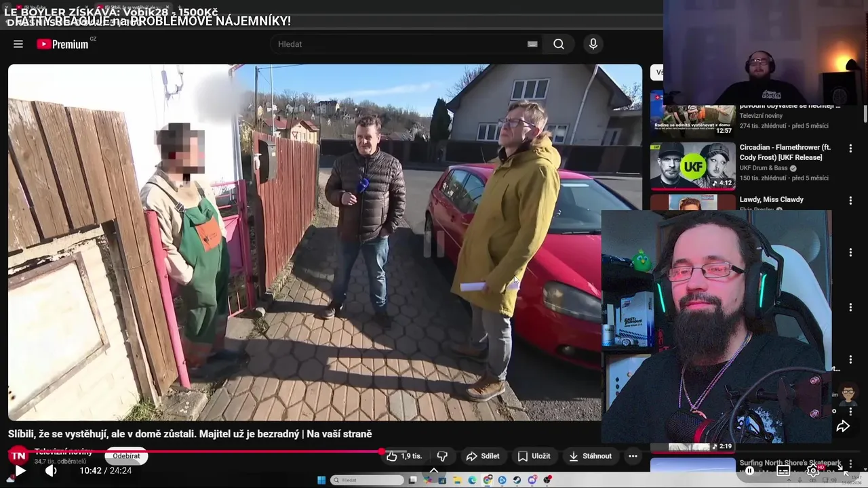The height and width of the screenshot is (488, 868).
Task: Toggle subtitles in bottom-right player controls
Action: 783,470
